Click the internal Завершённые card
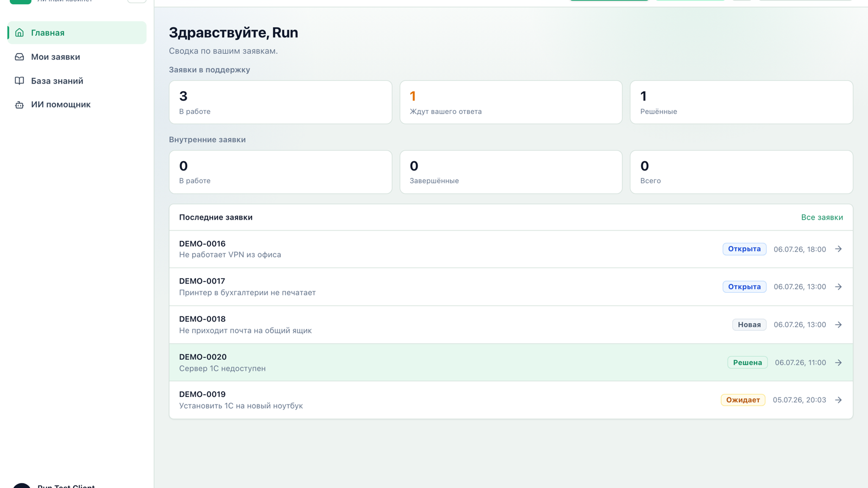The height and width of the screenshot is (488, 868). click(x=511, y=172)
